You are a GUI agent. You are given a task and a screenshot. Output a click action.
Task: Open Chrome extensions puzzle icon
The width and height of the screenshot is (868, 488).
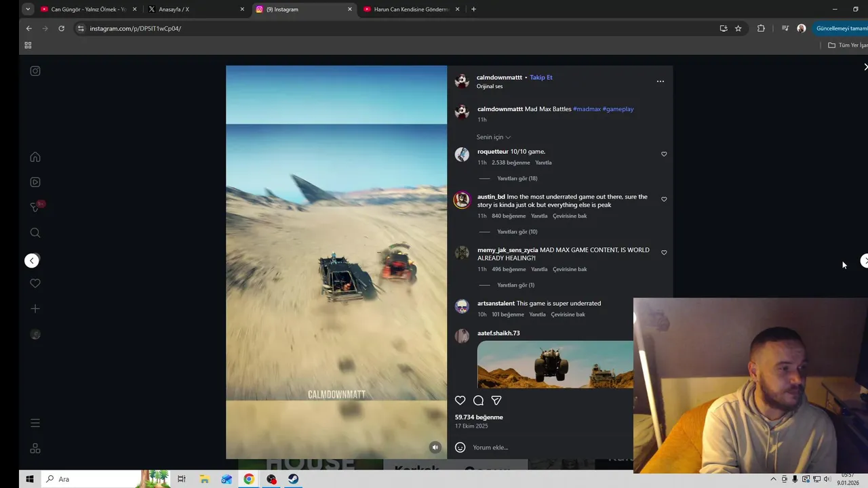761,28
